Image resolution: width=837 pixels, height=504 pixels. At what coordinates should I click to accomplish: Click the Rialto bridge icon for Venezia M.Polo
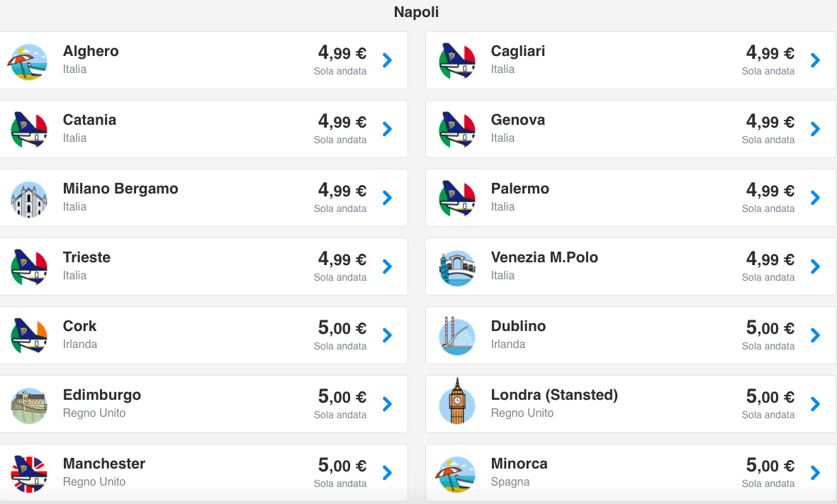tap(457, 268)
